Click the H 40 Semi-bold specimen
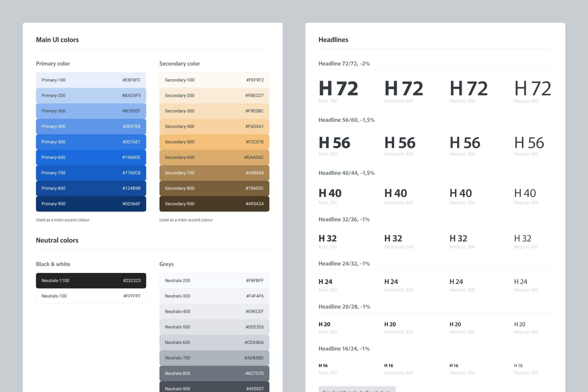588x392 pixels. point(395,193)
